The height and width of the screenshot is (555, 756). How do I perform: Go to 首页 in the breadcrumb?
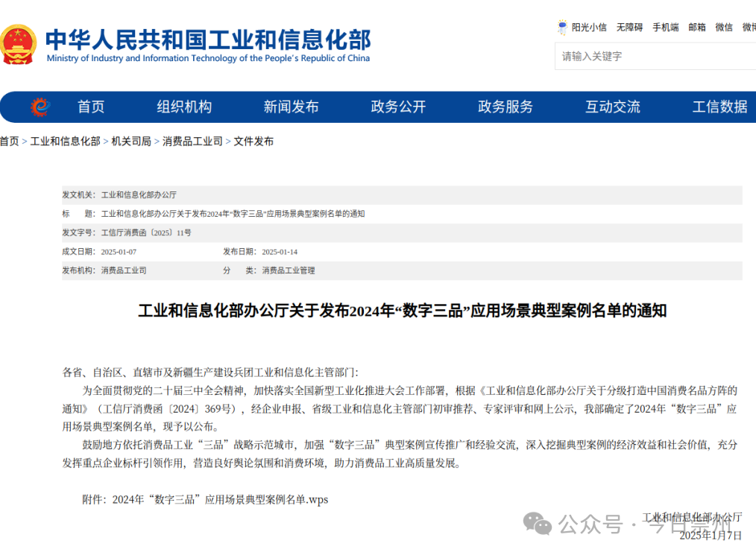pos(9,141)
